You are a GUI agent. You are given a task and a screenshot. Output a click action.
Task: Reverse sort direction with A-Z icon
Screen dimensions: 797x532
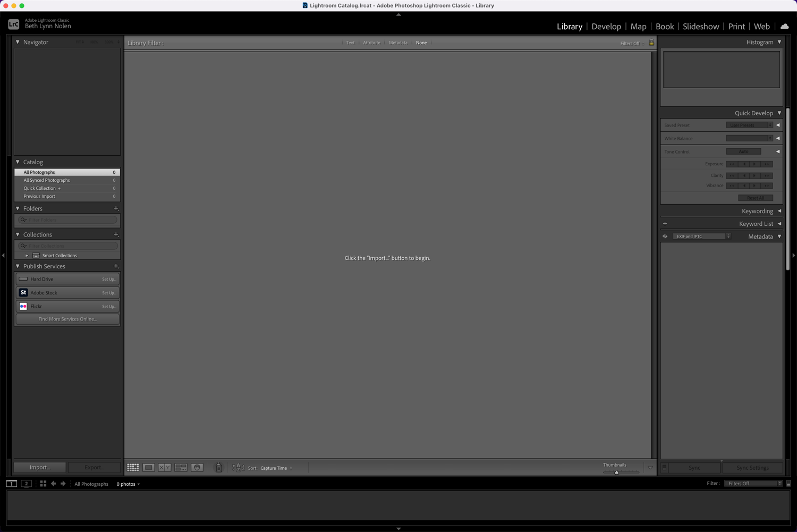pos(238,468)
